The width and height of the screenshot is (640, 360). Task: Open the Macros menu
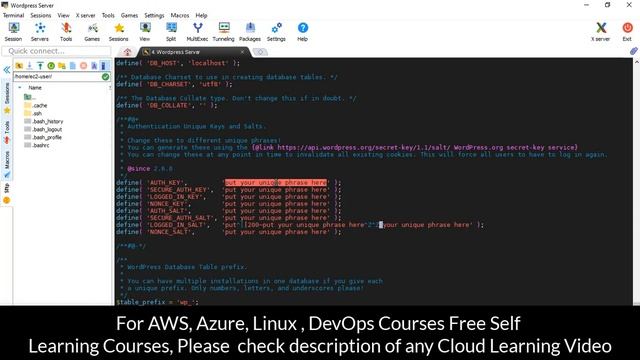[x=180, y=15]
